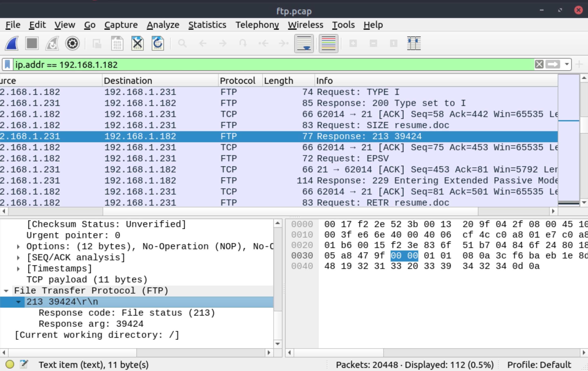Open capture options gear icon
The width and height of the screenshot is (588, 371).
pyautogui.click(x=72, y=43)
